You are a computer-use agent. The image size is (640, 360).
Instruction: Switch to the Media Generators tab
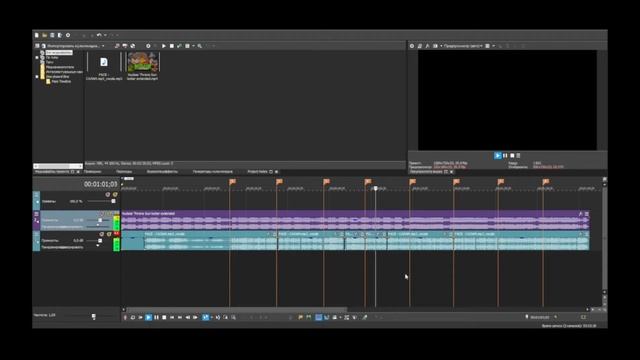point(212,172)
